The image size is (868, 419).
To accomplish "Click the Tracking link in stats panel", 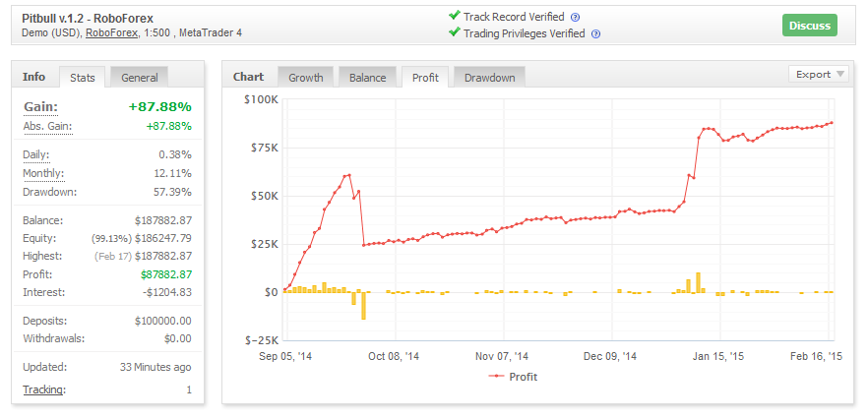I will click(x=43, y=389).
